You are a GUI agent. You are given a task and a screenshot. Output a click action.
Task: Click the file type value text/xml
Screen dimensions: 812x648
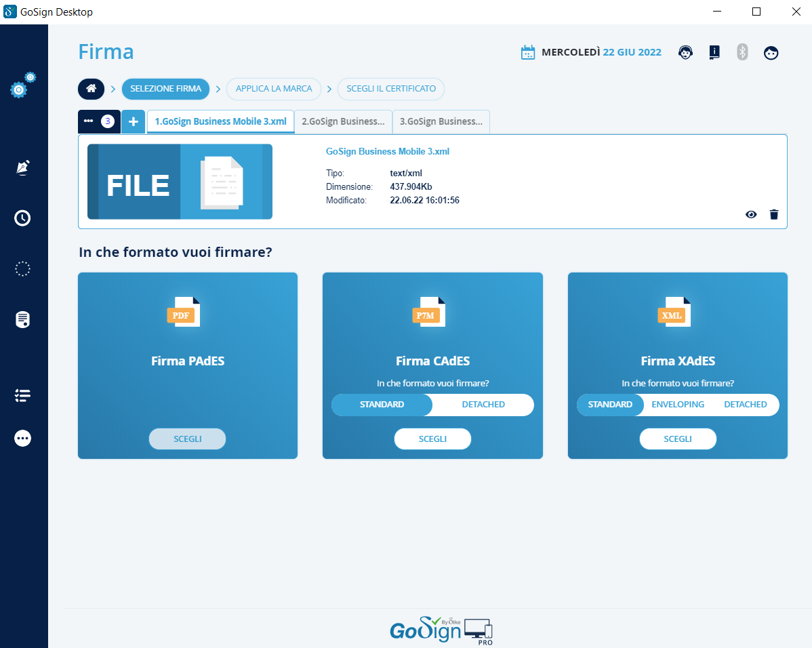pos(406,173)
